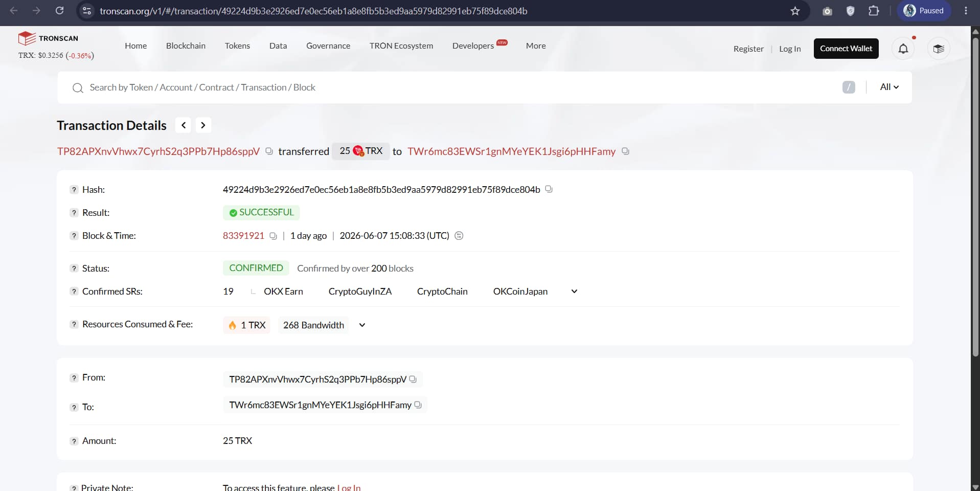Click the Block & Time help icon
This screenshot has width=980, height=491.
tap(74, 236)
